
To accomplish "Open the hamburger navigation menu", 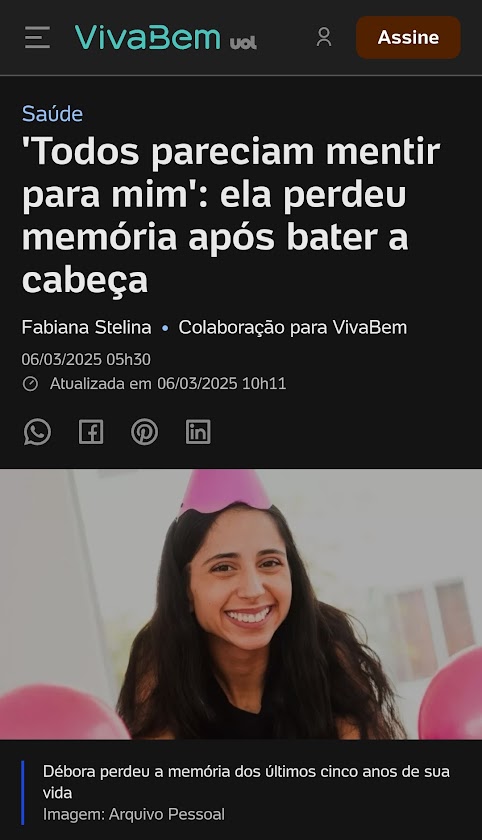I will [x=37, y=38].
